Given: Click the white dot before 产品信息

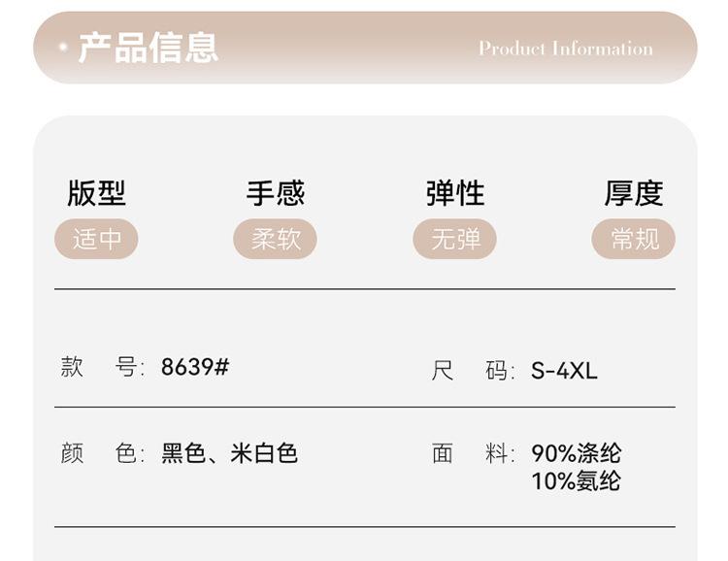Looking at the screenshot, I should pyautogui.click(x=63, y=47).
